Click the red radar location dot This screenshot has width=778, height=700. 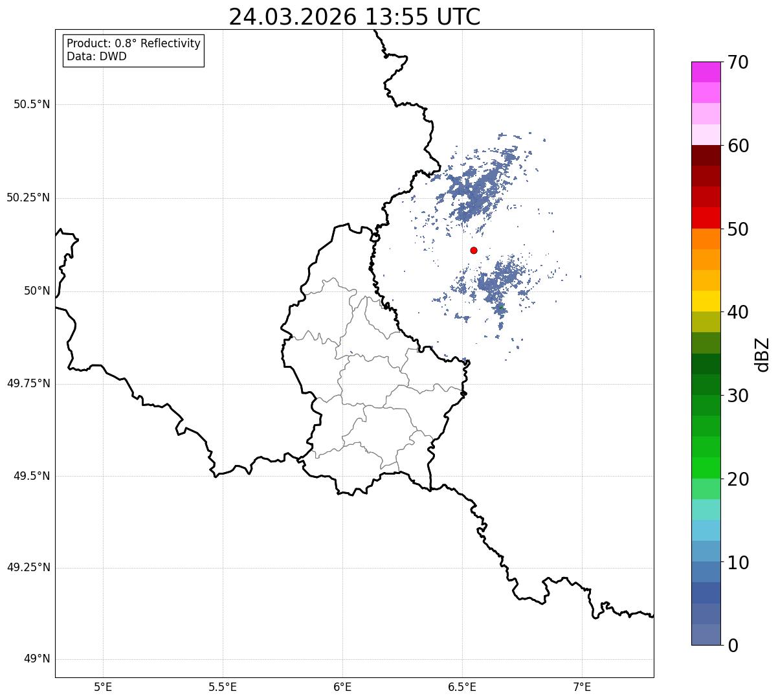click(x=474, y=251)
